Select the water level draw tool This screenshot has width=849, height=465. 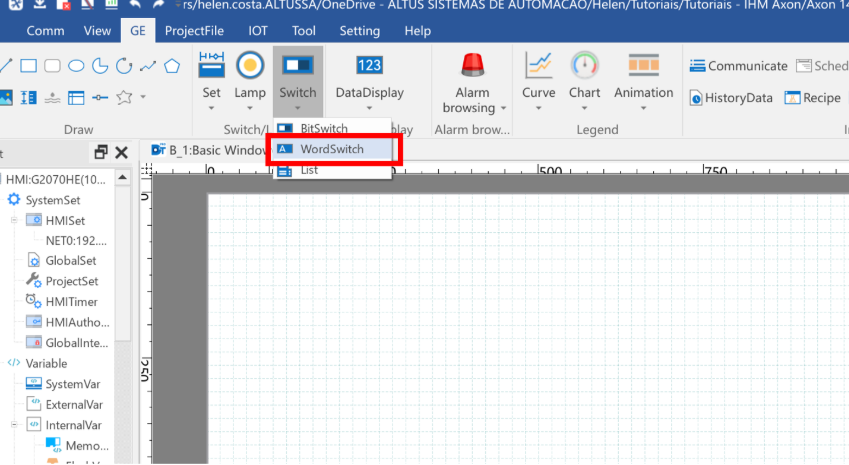click(x=52, y=97)
